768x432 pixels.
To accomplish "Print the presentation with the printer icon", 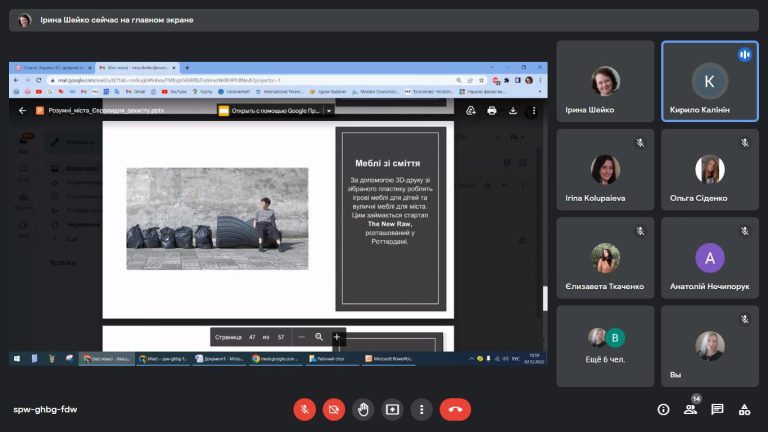I will (x=492, y=111).
